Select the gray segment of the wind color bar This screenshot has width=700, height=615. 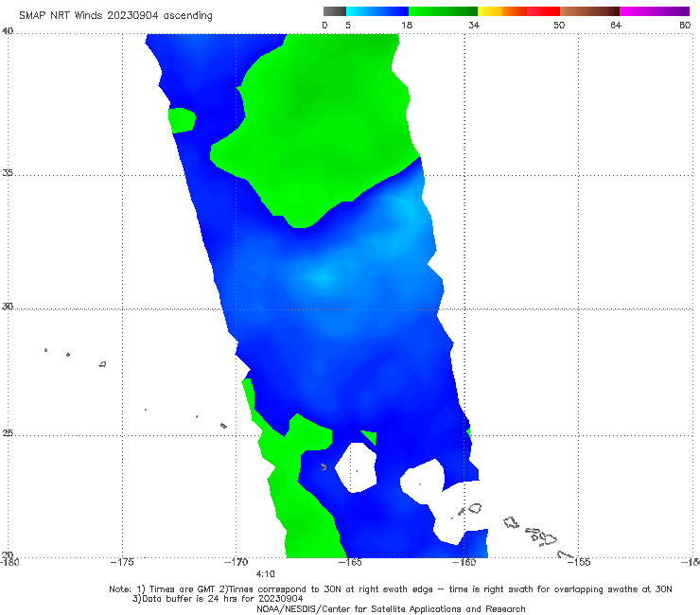click(x=335, y=11)
